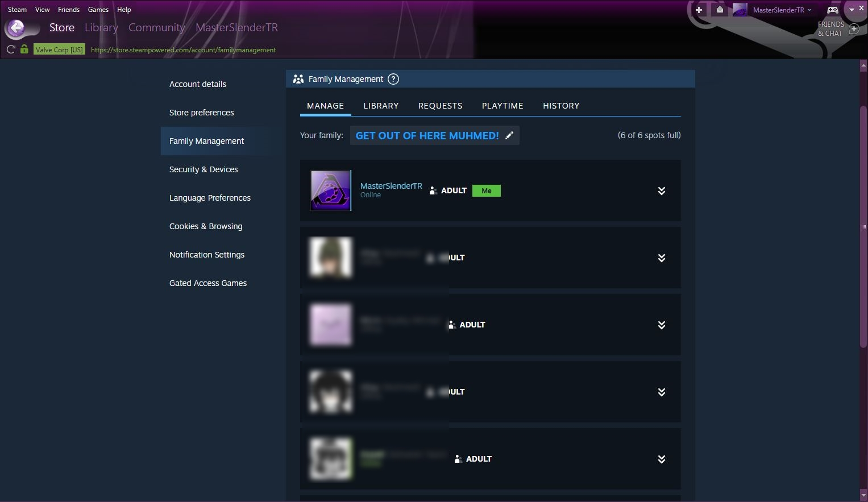Select the MANAGE tab

tap(326, 106)
